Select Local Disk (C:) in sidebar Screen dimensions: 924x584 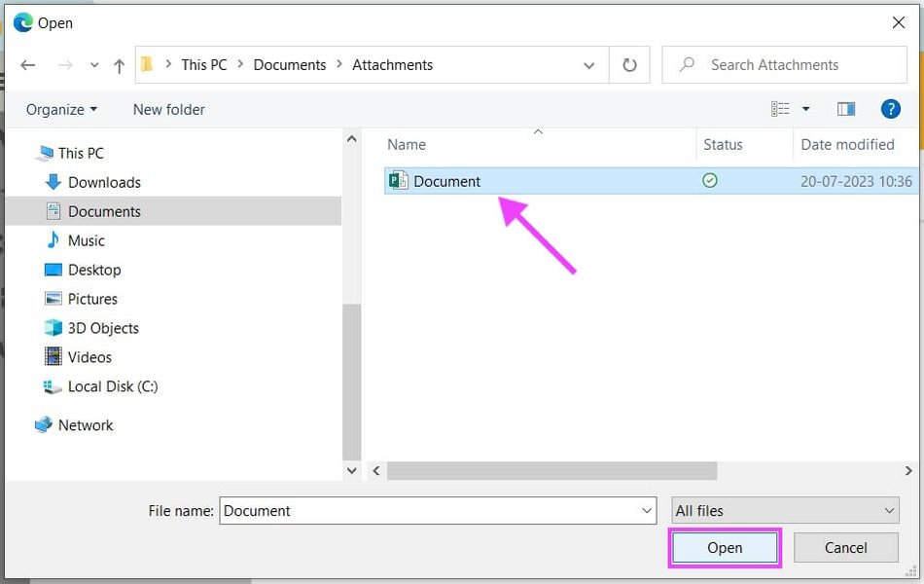113,386
